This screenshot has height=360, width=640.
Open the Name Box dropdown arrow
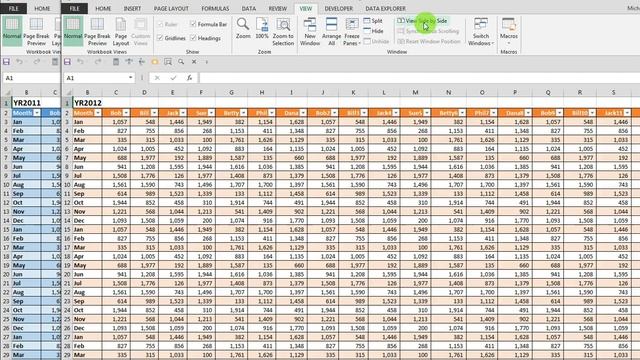point(130,78)
